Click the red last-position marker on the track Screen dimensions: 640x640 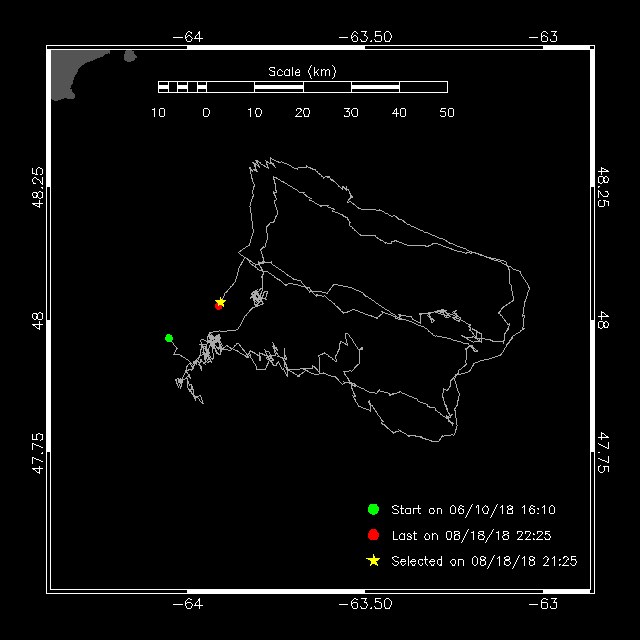tap(218, 306)
